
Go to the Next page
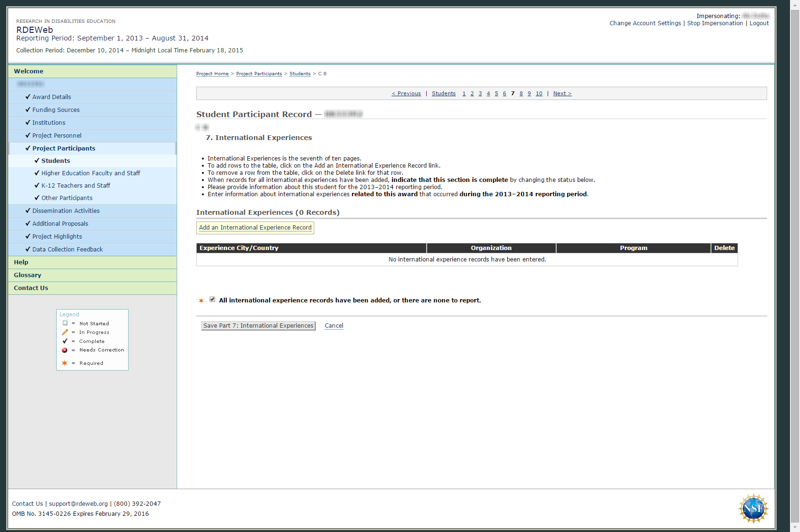click(562, 94)
